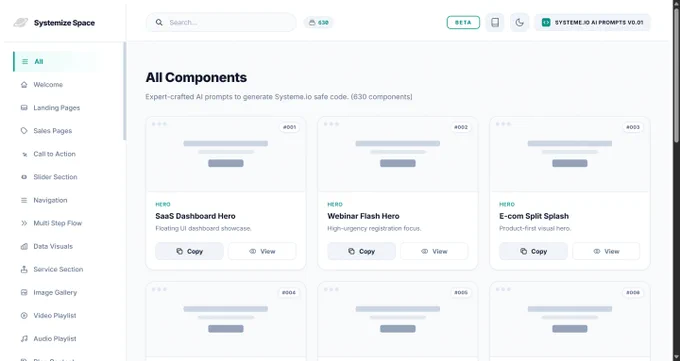This screenshot has width=680, height=361.
Task: Click the #006 card preview thumbnail
Action: (x=570, y=320)
